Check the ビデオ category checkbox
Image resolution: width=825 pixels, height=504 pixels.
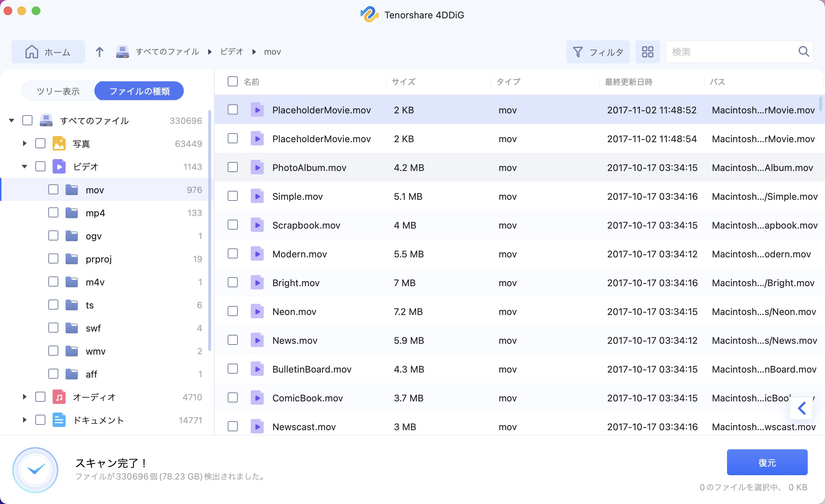40,166
